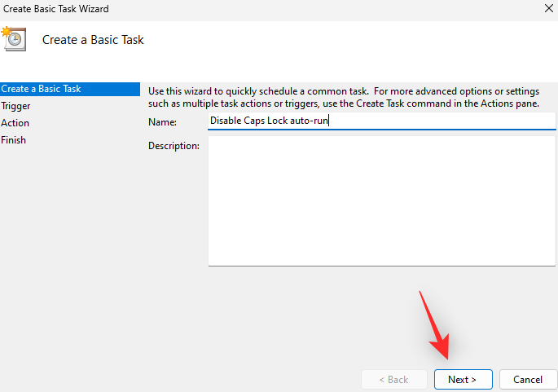Click the disabled < Back button

tap(394, 380)
